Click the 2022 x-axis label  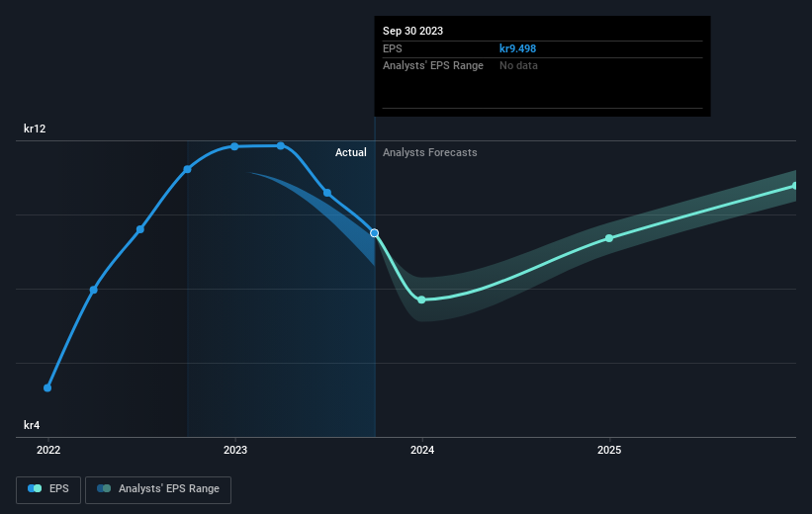point(48,450)
